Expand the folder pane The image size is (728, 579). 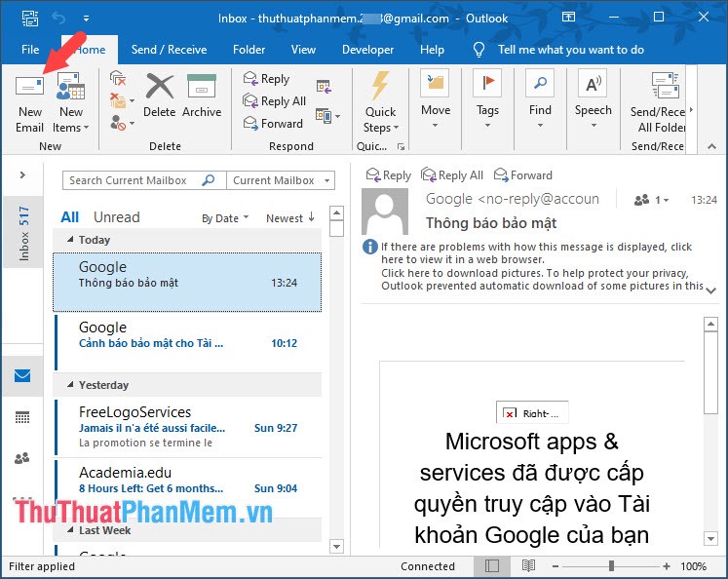pyautogui.click(x=22, y=175)
